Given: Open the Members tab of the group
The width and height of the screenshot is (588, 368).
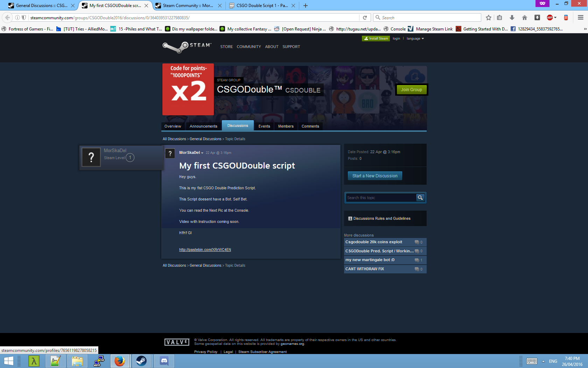Looking at the screenshot, I should pyautogui.click(x=286, y=126).
